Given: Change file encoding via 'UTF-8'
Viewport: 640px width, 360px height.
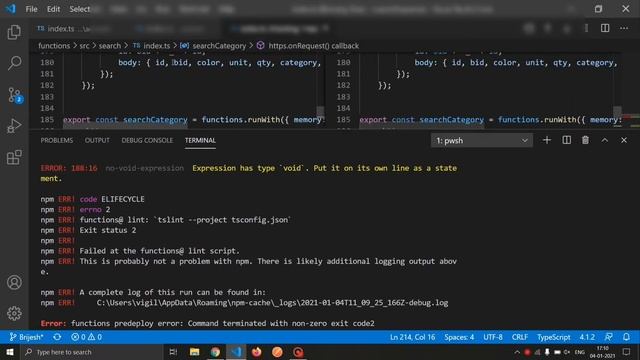Looking at the screenshot, I should tap(493, 337).
